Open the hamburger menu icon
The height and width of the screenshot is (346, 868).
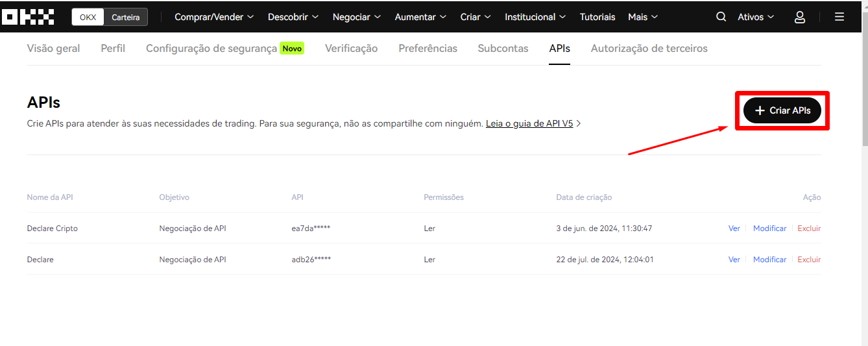pos(839,17)
